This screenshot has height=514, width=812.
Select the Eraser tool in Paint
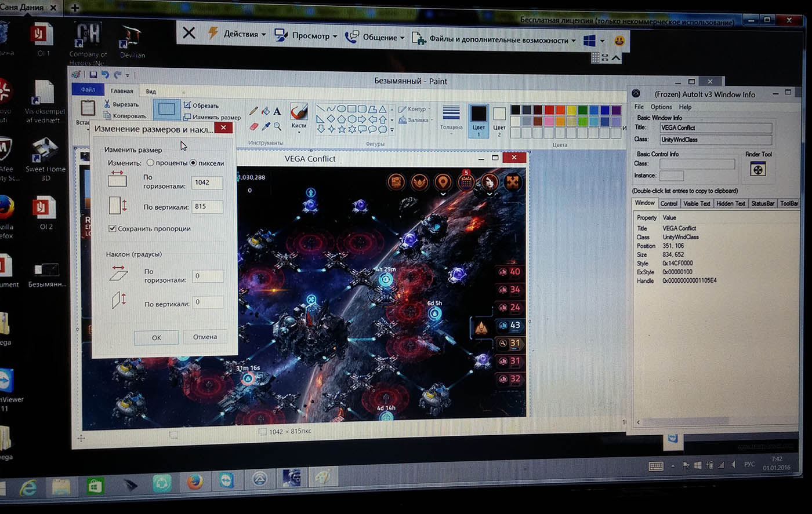[x=253, y=126]
